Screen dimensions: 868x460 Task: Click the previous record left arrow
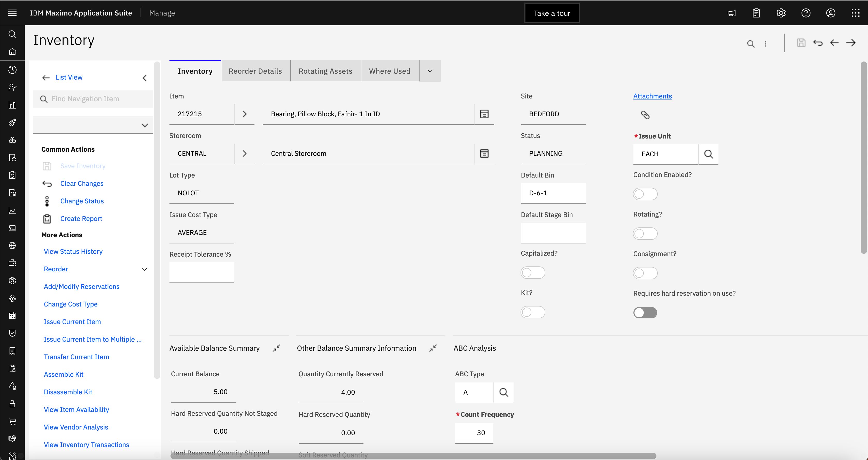pos(834,43)
